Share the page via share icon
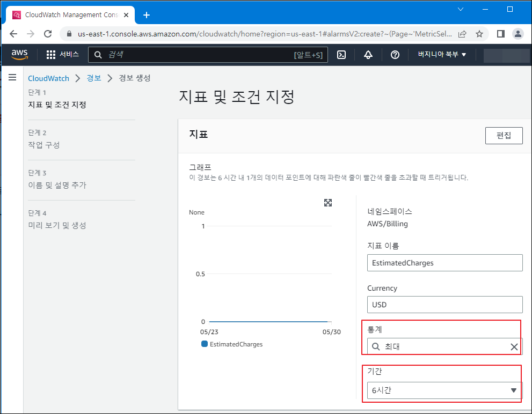 click(x=462, y=34)
